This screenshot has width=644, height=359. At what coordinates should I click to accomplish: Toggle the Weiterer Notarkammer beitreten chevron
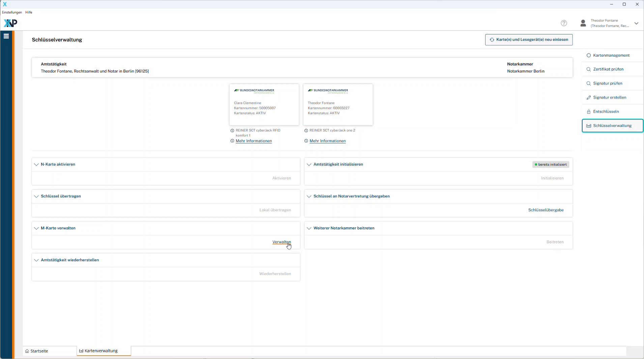click(309, 228)
